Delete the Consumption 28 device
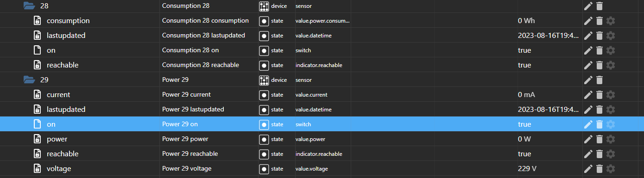 [600, 6]
